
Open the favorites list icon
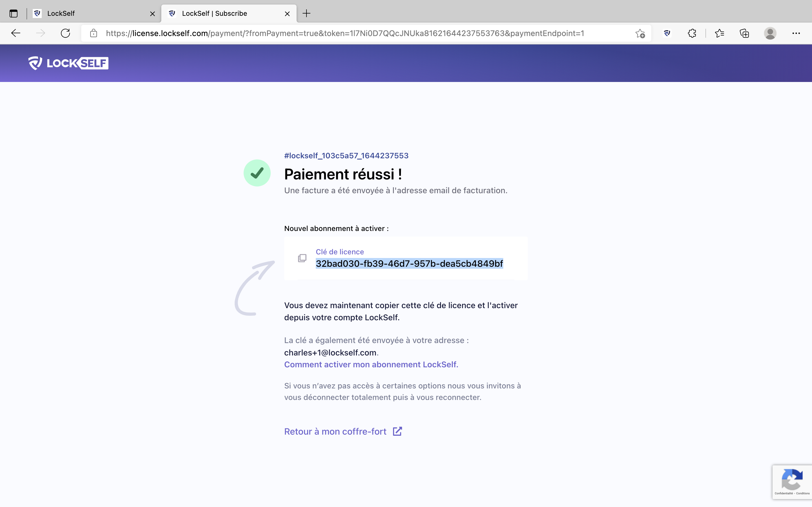click(x=720, y=33)
